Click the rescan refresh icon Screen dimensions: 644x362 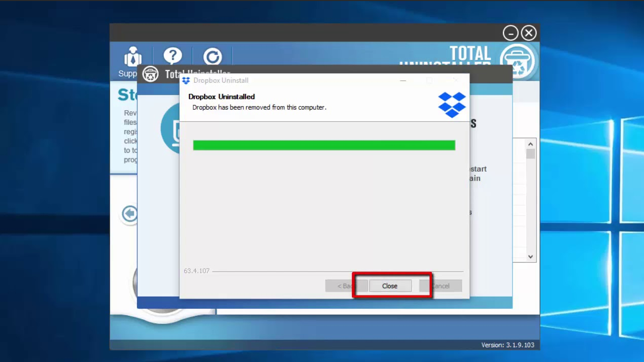coord(213,57)
